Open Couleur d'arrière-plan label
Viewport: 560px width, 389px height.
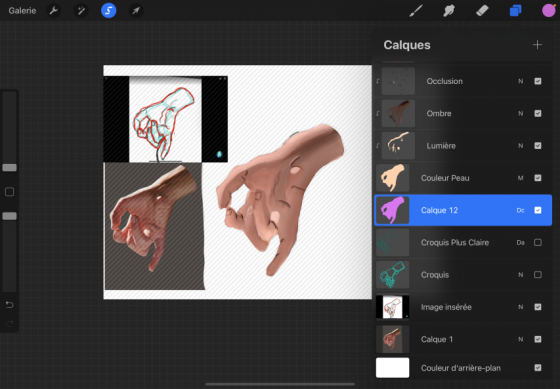461,368
